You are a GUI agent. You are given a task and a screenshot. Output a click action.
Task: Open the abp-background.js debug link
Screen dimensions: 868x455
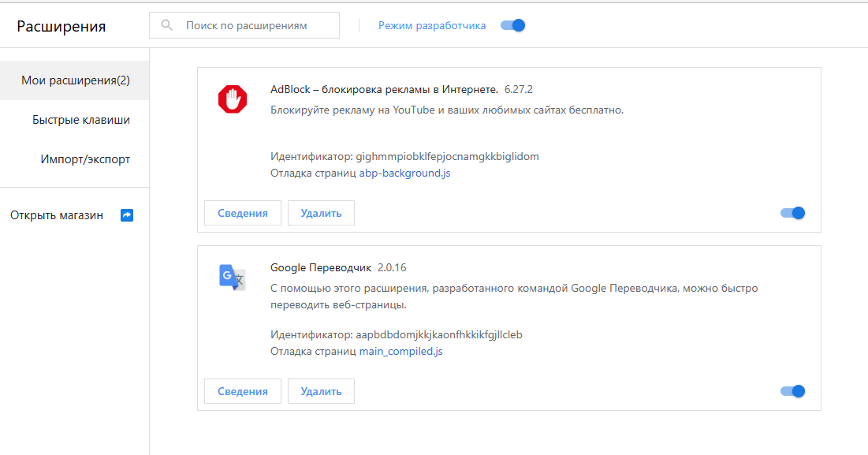(x=404, y=173)
